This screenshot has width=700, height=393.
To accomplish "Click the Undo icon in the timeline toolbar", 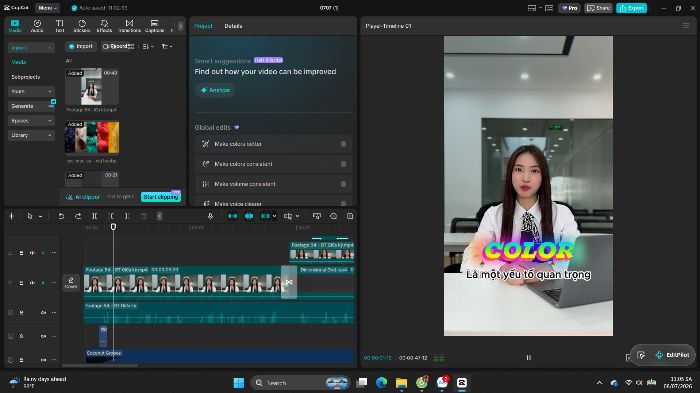I will click(x=61, y=216).
